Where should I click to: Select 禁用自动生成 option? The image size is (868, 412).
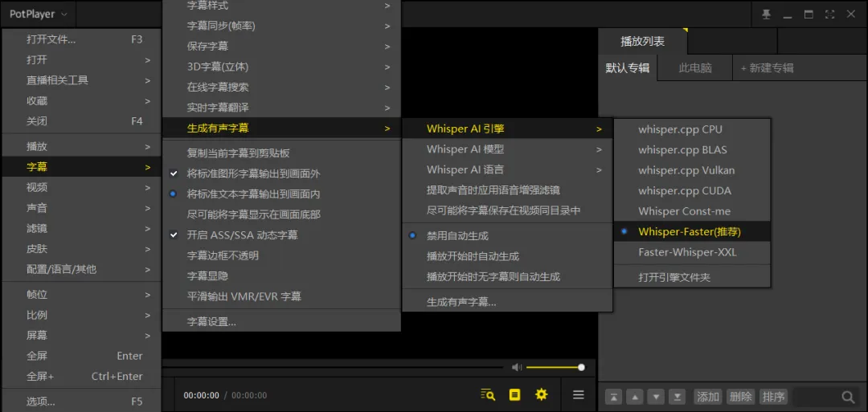coord(507,236)
